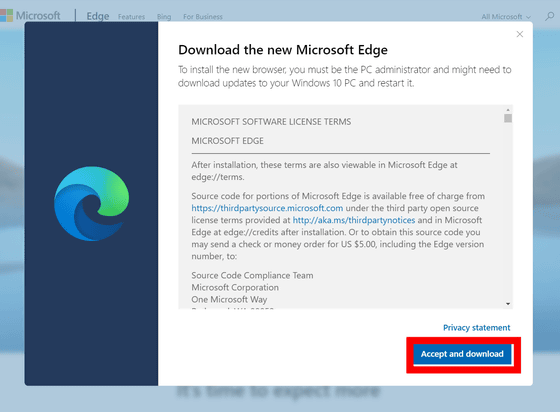
Task: Open the Features menu item
Action: (x=131, y=17)
